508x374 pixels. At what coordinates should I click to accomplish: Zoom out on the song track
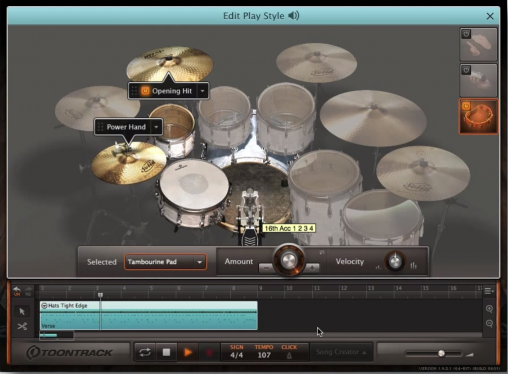[x=489, y=323]
